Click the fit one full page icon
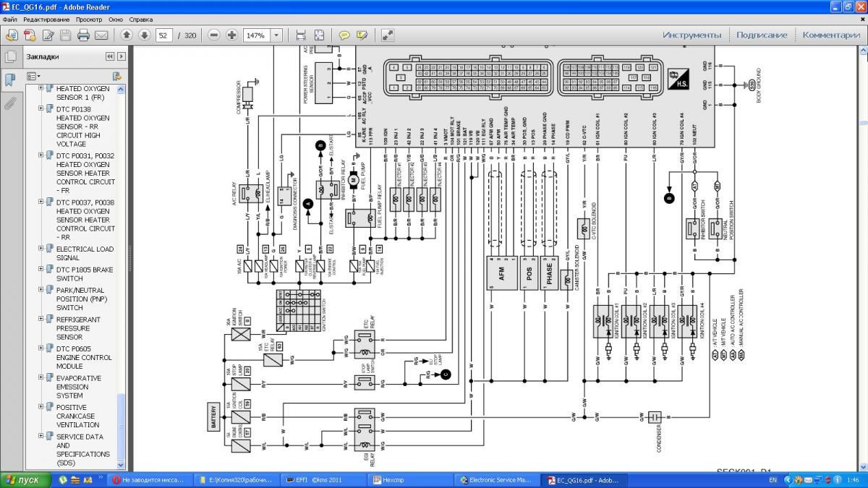Viewport: 868px width, 488px height. click(x=319, y=35)
